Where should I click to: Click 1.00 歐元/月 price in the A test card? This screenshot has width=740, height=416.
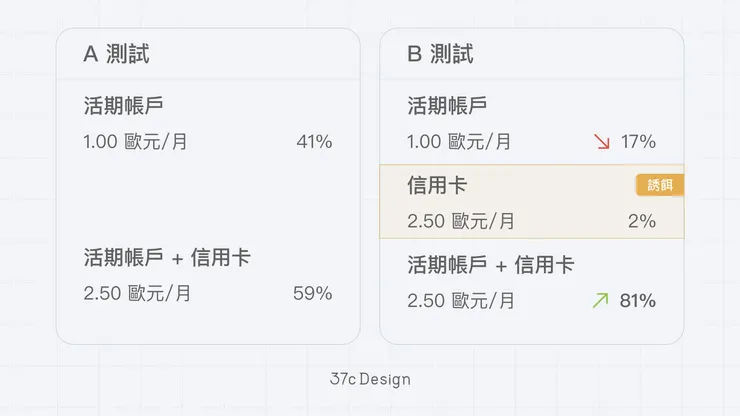point(136,142)
